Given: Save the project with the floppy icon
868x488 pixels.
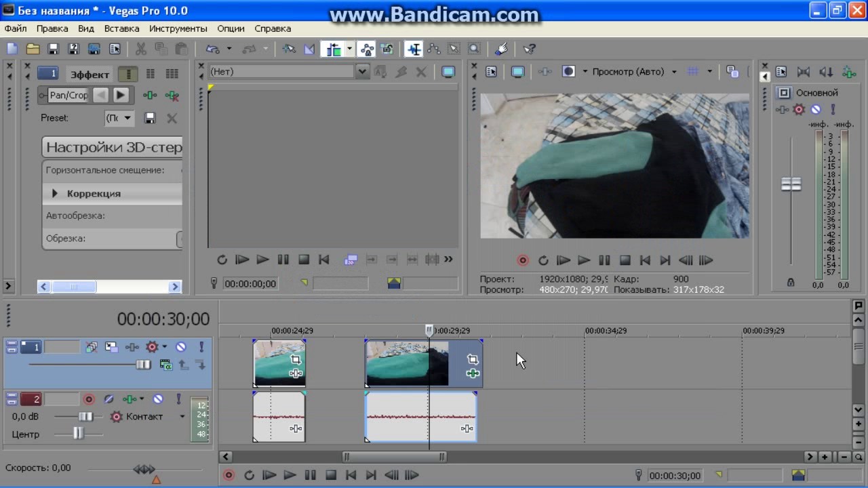Looking at the screenshot, I should pyautogui.click(x=53, y=49).
